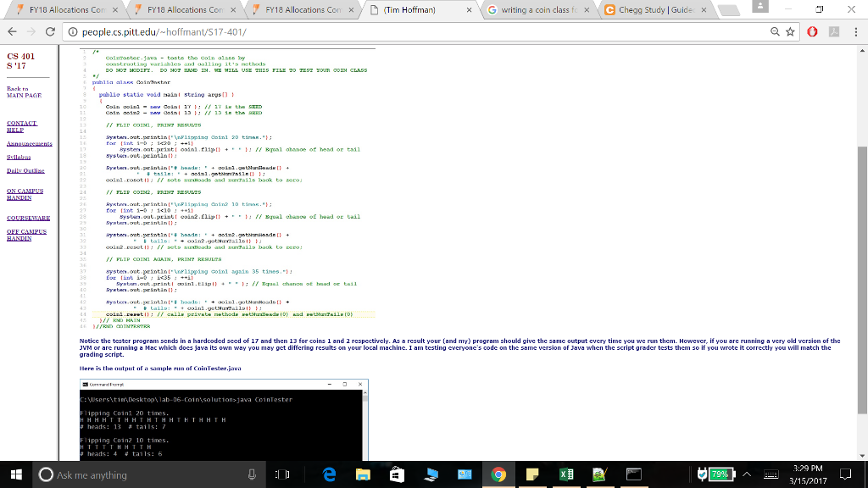Open Sticky Notes from the taskbar
The width and height of the screenshot is (868, 488).
click(x=532, y=475)
